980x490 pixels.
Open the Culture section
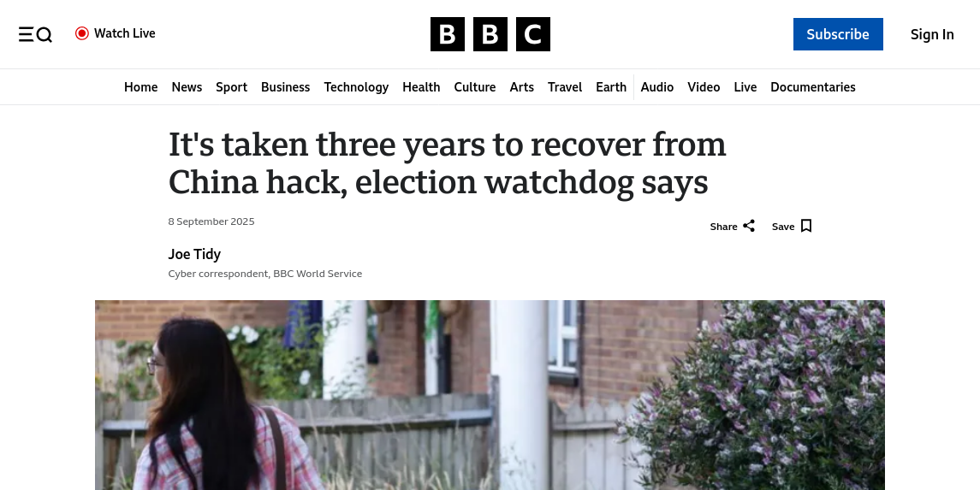474,87
